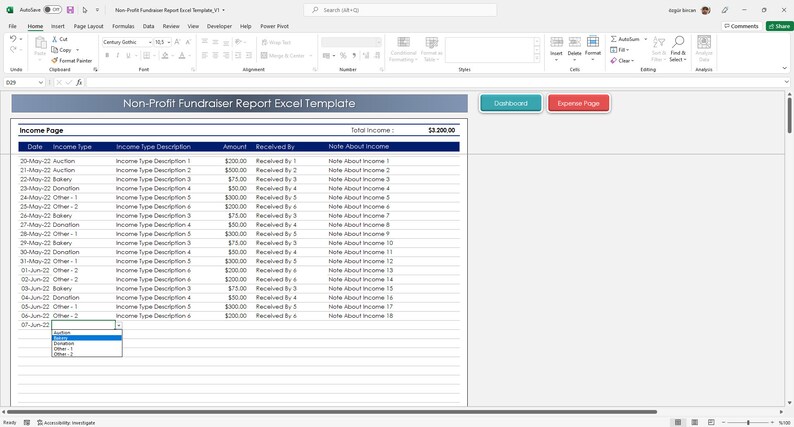
Task: Open the Accessibility Investigate status item
Action: [66, 422]
